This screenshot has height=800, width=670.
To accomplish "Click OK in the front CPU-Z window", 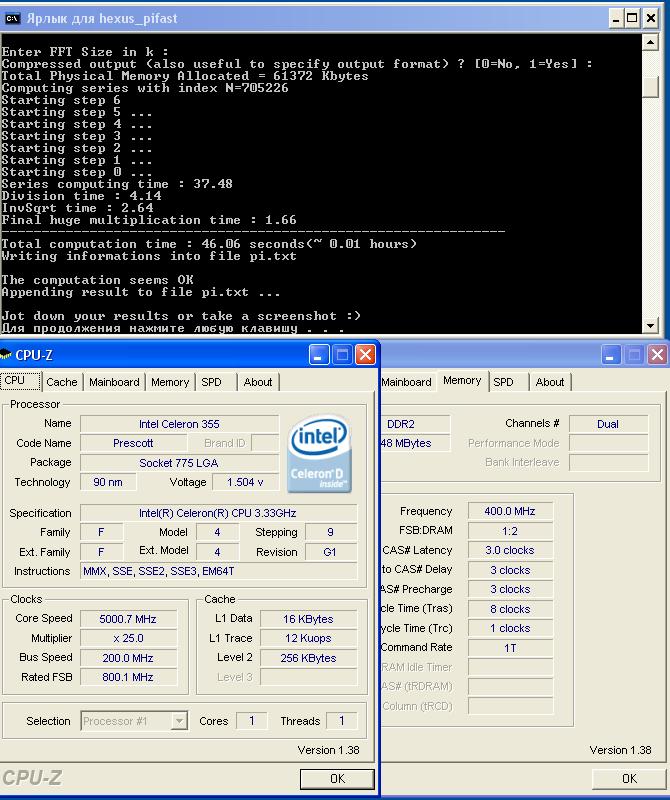I will click(x=337, y=779).
